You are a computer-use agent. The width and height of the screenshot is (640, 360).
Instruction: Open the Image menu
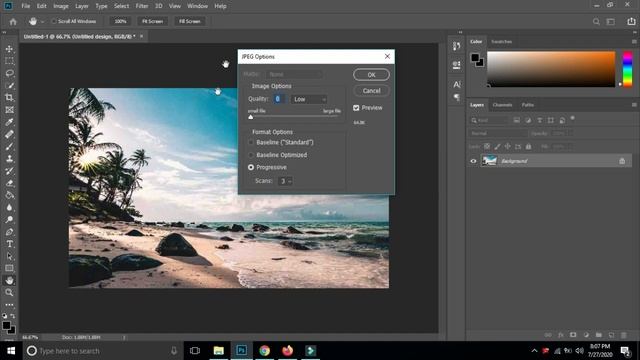[61, 6]
